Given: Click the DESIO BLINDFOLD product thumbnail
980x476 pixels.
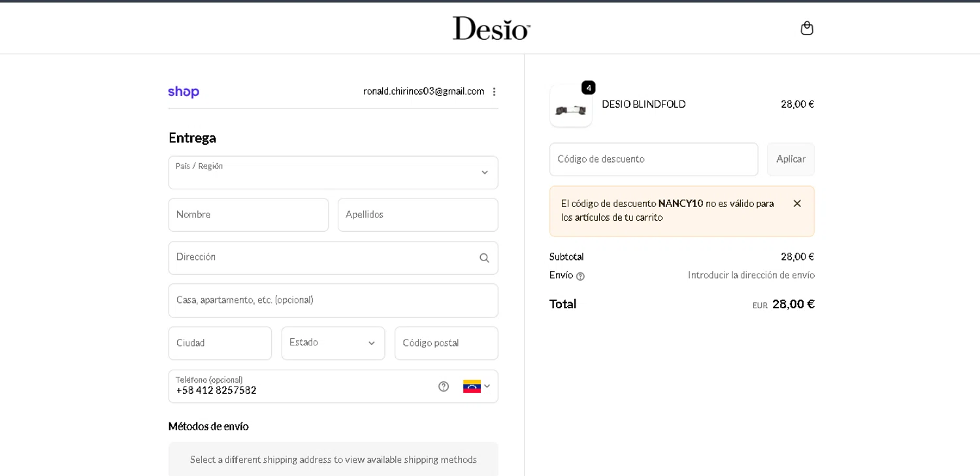Looking at the screenshot, I should tap(571, 106).
